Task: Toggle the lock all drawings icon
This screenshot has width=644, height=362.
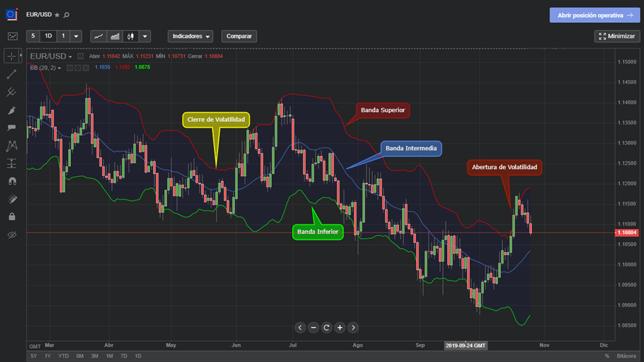Action: coord(12,217)
